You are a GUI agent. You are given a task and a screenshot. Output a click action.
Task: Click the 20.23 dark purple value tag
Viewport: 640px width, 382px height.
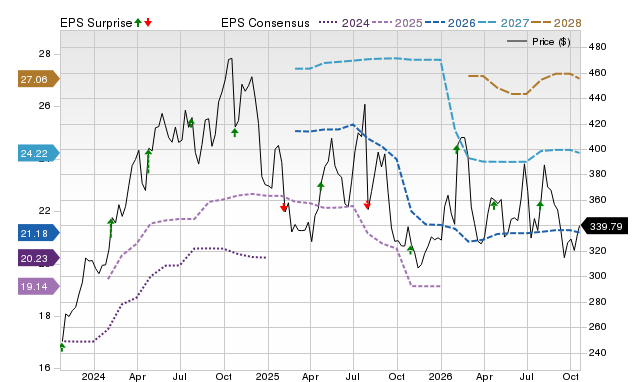tap(38, 258)
